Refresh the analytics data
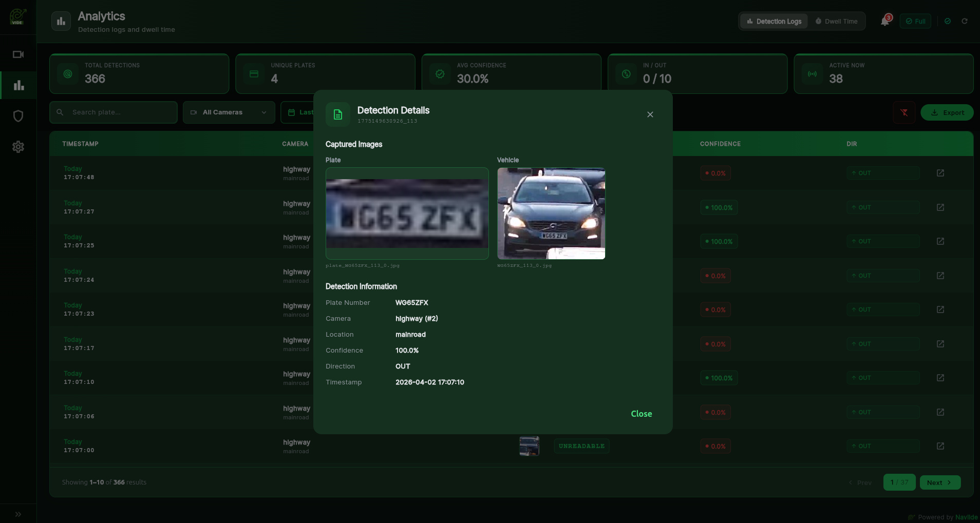This screenshot has width=980, height=523. pyautogui.click(x=965, y=21)
